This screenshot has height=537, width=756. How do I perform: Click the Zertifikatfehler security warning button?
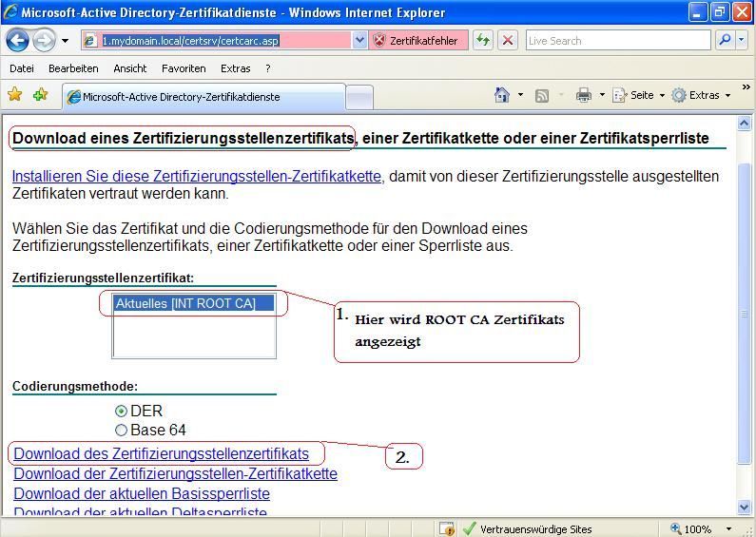tap(418, 41)
